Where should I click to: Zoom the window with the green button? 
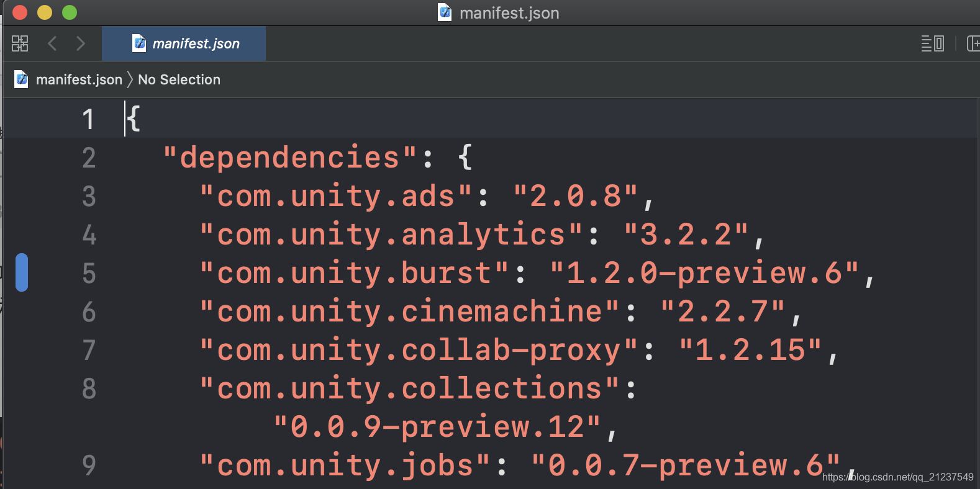pyautogui.click(x=70, y=12)
